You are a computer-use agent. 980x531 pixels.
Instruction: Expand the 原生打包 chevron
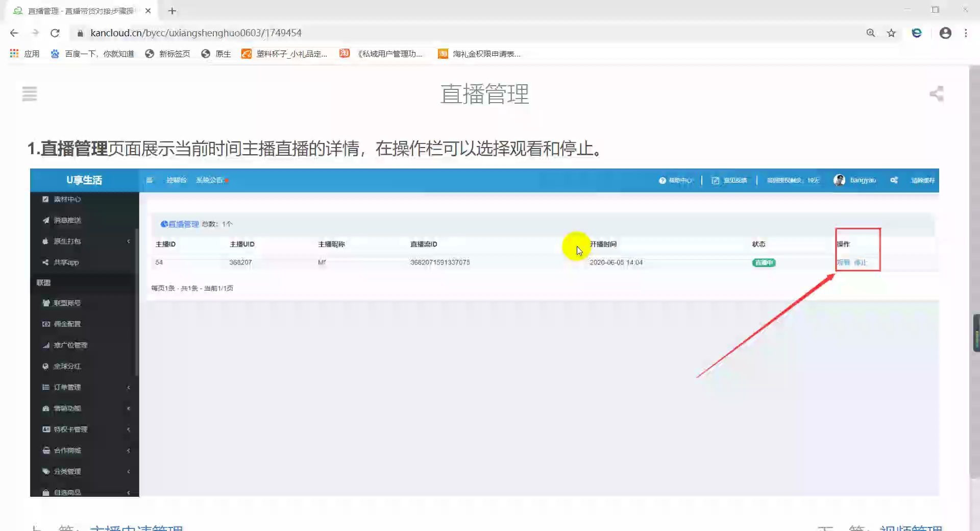tap(129, 241)
